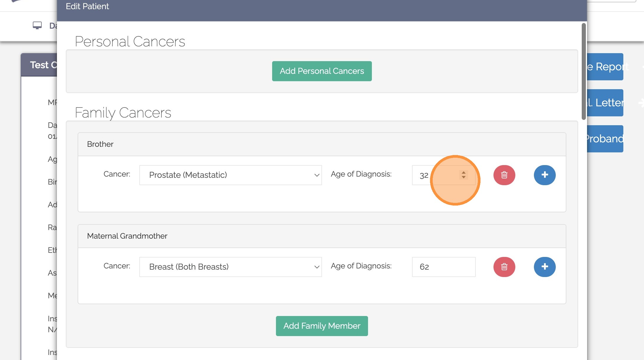Image resolution: width=644 pixels, height=360 pixels.
Task: Click the Add Personal Cancers button
Action: (x=322, y=71)
